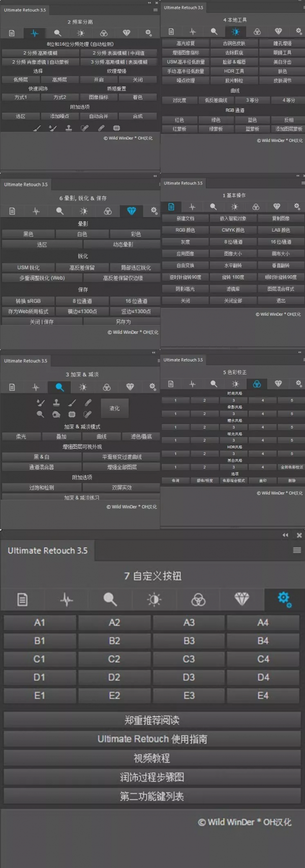Click the active pulse icon in 2 频率分离 panel
Viewport: 305px width, 868px height.
34,33
